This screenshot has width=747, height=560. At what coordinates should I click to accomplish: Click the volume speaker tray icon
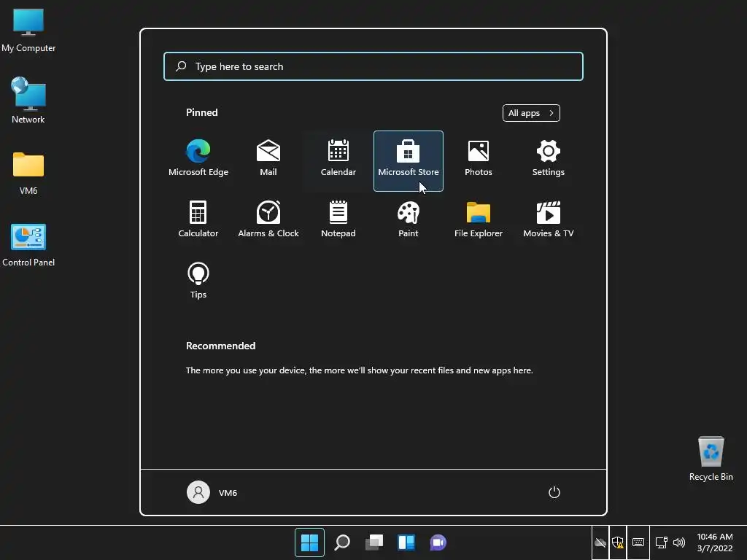(679, 542)
